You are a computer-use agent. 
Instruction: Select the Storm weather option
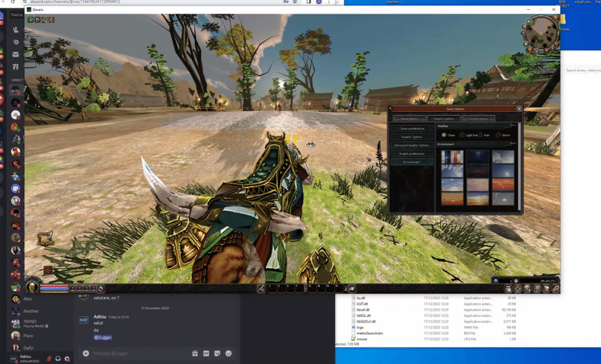pyautogui.click(x=498, y=135)
